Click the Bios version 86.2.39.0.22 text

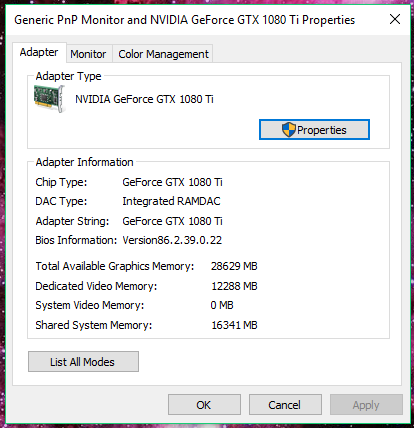tap(172, 240)
